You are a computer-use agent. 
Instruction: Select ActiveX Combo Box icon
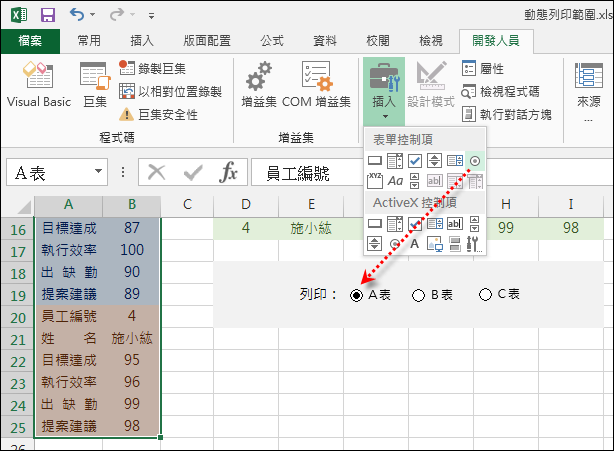395,224
